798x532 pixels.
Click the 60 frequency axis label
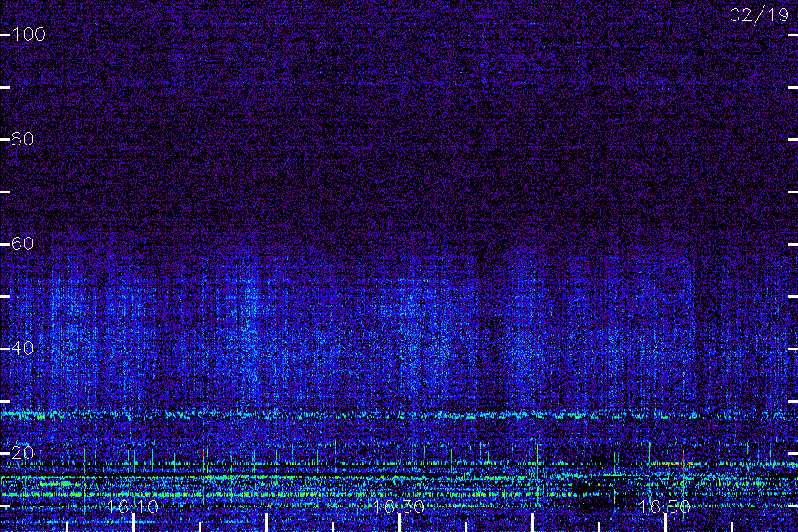tap(22, 243)
